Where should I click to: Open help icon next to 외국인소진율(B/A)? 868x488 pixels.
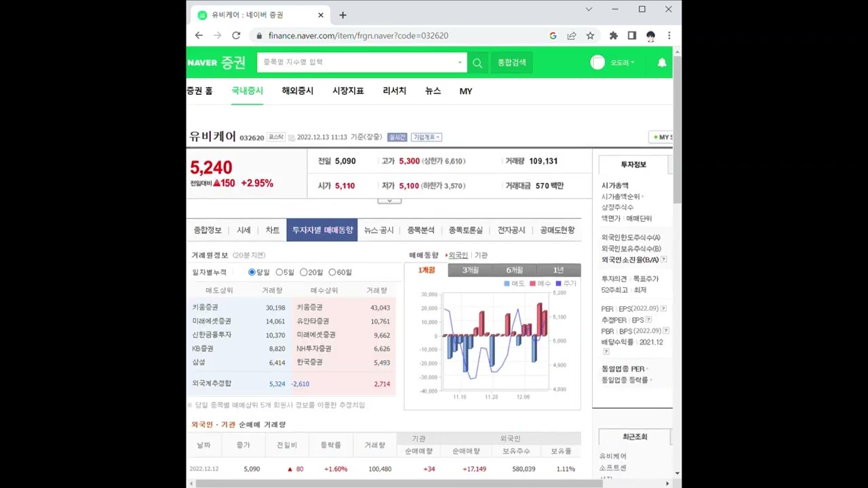664,260
